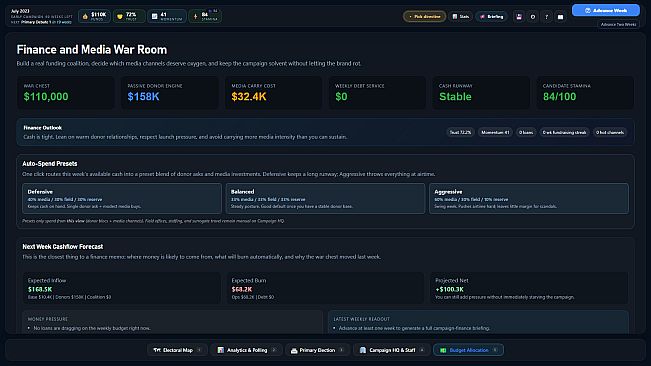Click the 72% trust shield chip

click(129, 16)
